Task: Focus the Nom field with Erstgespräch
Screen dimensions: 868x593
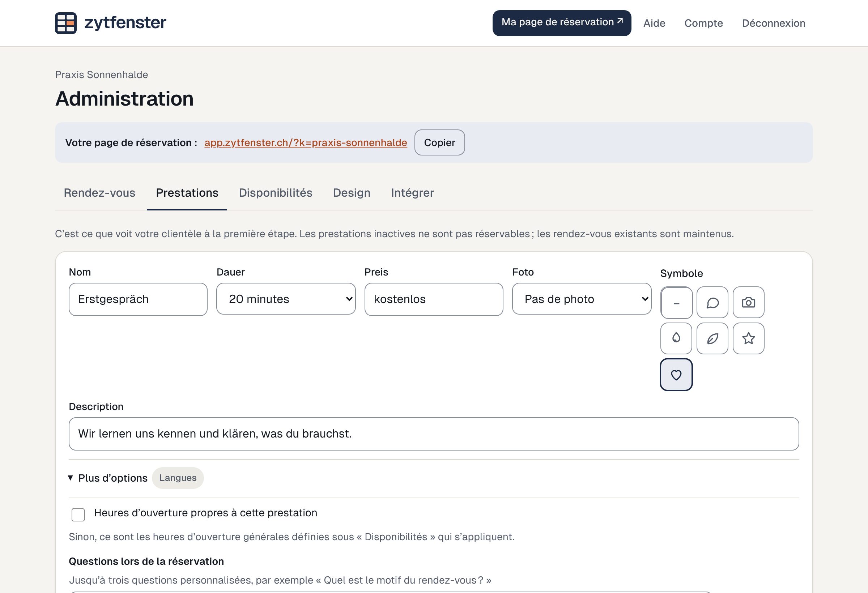Action: point(138,299)
